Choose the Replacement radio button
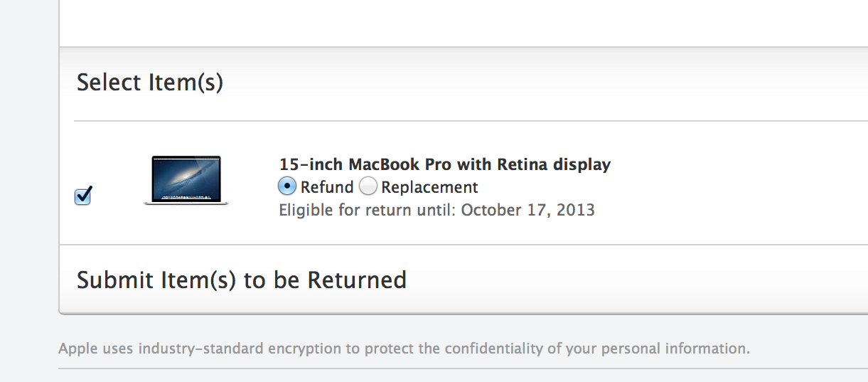 pos(368,186)
